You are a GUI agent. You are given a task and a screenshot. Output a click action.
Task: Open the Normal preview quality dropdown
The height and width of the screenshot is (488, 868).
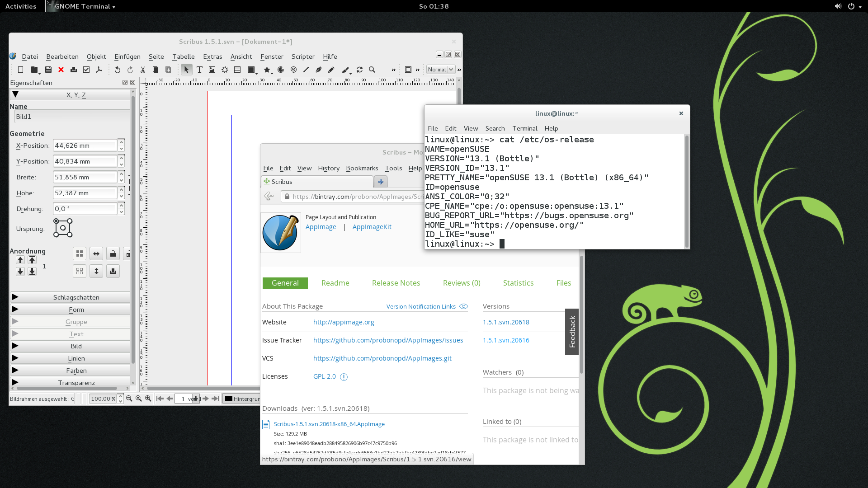(441, 70)
